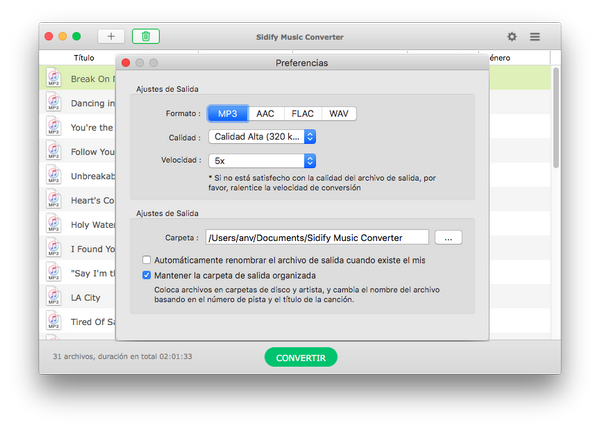The width and height of the screenshot is (600, 430).
Task: Click MP3 file icon for Heart's Co
Action: click(54, 199)
